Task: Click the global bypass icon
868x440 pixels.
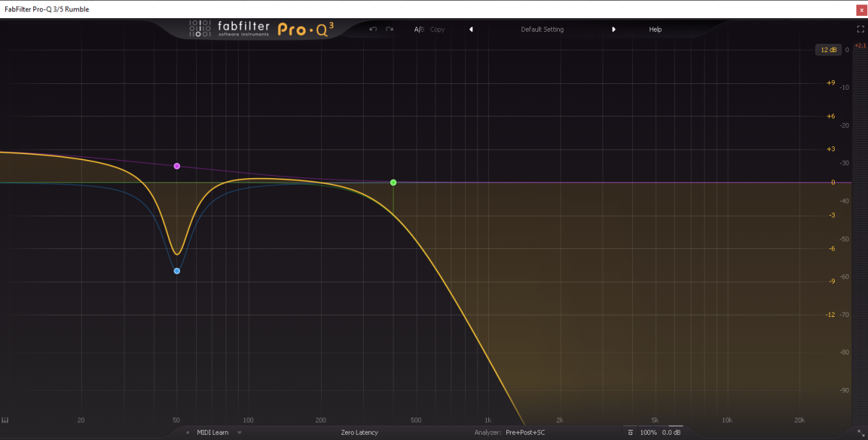Action: [x=630, y=433]
